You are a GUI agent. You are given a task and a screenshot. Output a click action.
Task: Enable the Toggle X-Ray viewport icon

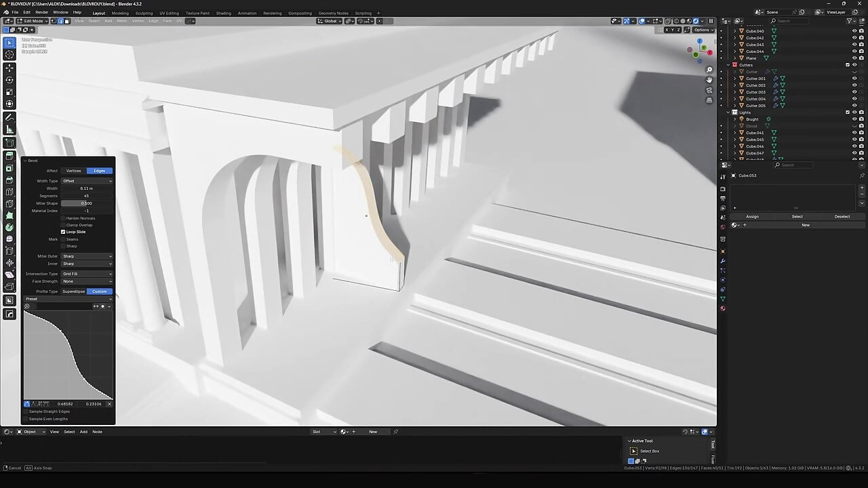pyautogui.click(x=667, y=21)
